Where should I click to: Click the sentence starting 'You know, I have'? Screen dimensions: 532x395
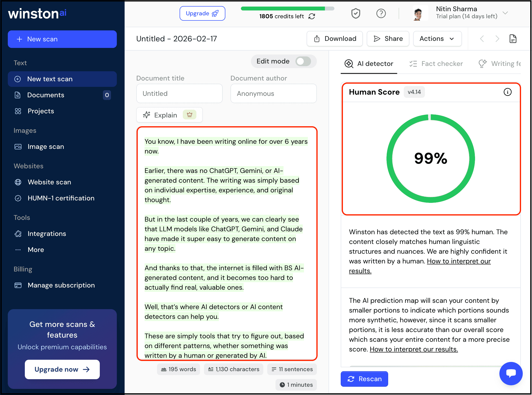[x=226, y=146]
